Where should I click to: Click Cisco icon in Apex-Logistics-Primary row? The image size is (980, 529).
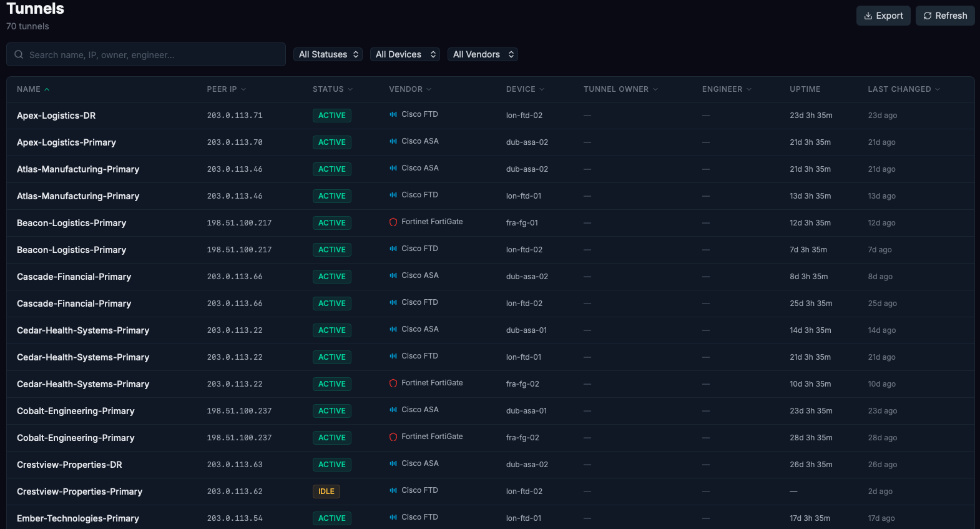393,141
